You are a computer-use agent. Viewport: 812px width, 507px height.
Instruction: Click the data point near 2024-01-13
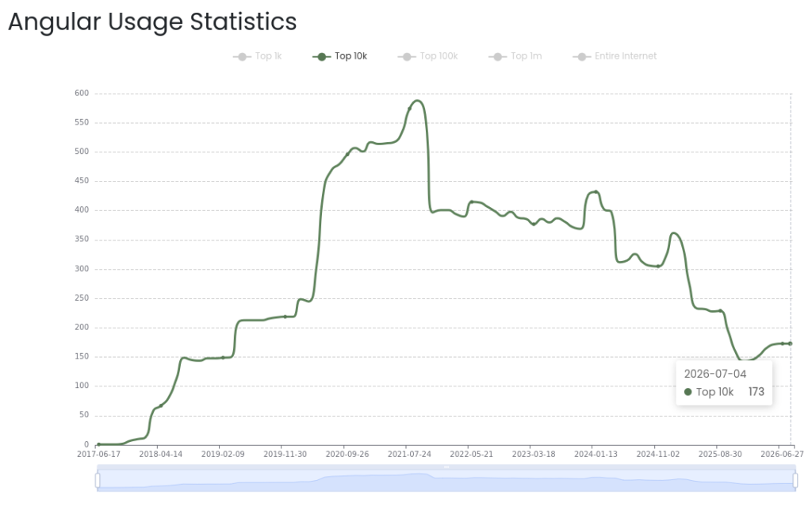[596, 192]
